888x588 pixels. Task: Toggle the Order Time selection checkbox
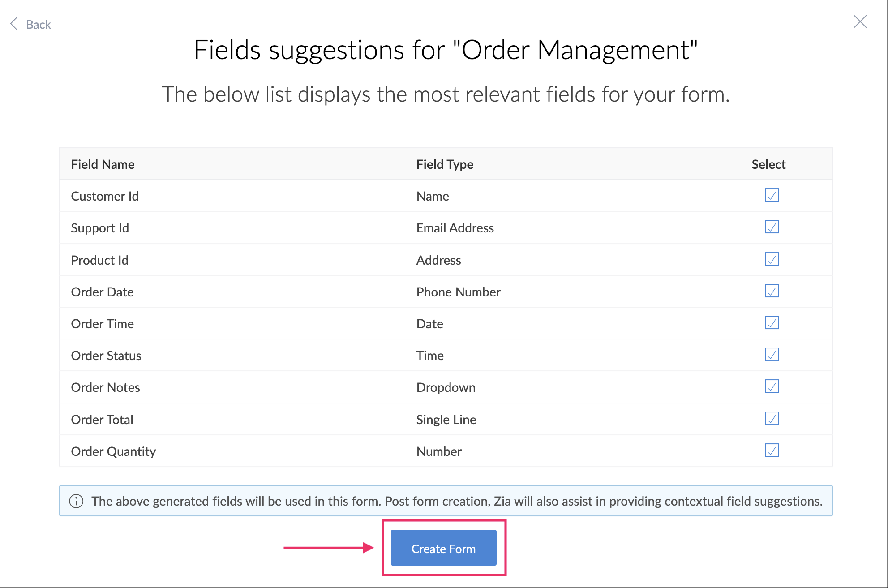click(772, 323)
